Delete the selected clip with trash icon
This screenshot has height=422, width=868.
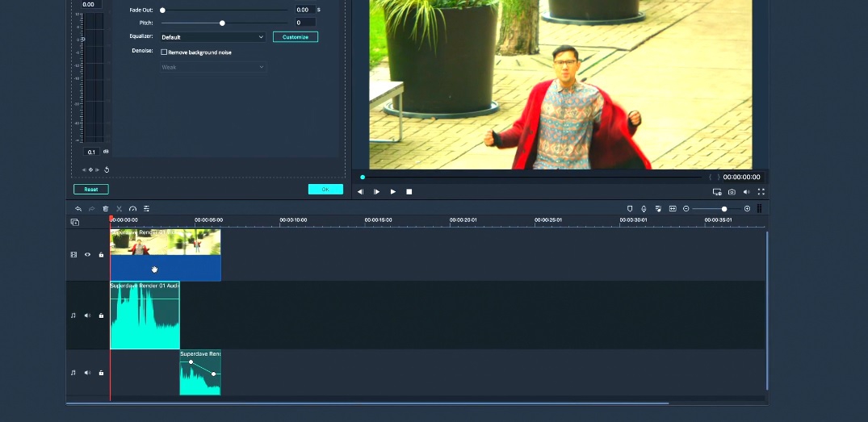[105, 209]
